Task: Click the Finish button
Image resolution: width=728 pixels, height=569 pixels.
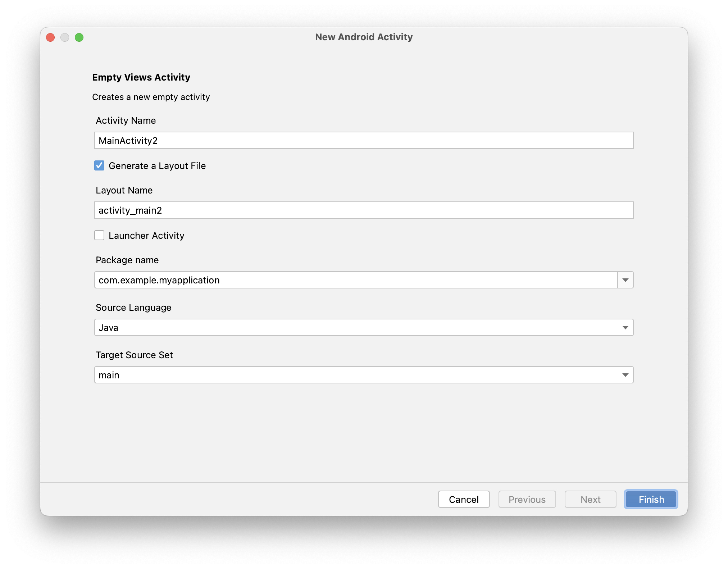Action: coord(651,499)
